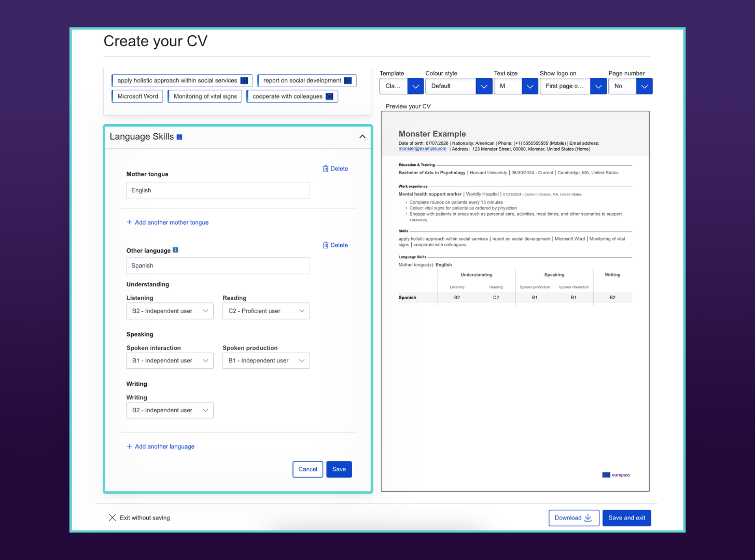Click the X icon for Exit without saving

(112, 517)
